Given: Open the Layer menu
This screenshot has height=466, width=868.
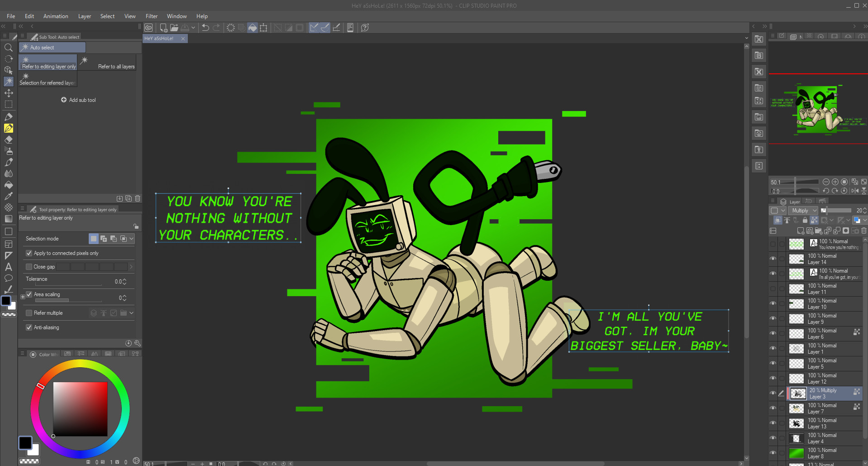Looking at the screenshot, I should [x=85, y=16].
